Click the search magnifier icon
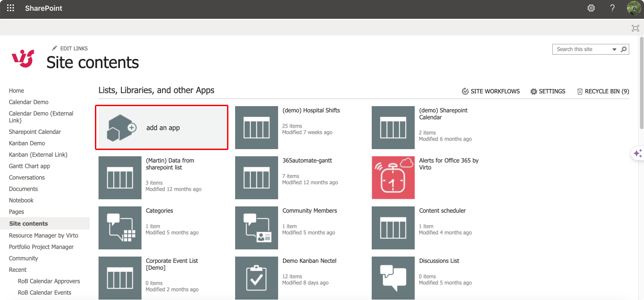Image resolution: width=644 pixels, height=300 pixels. coord(623,49)
